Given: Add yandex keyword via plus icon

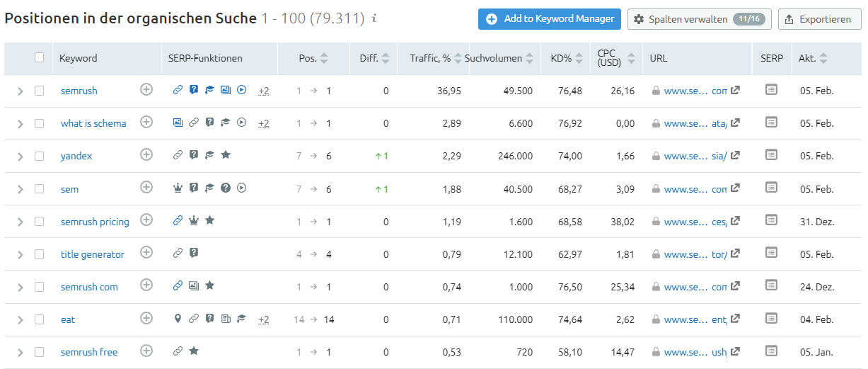Looking at the screenshot, I should click(x=146, y=154).
